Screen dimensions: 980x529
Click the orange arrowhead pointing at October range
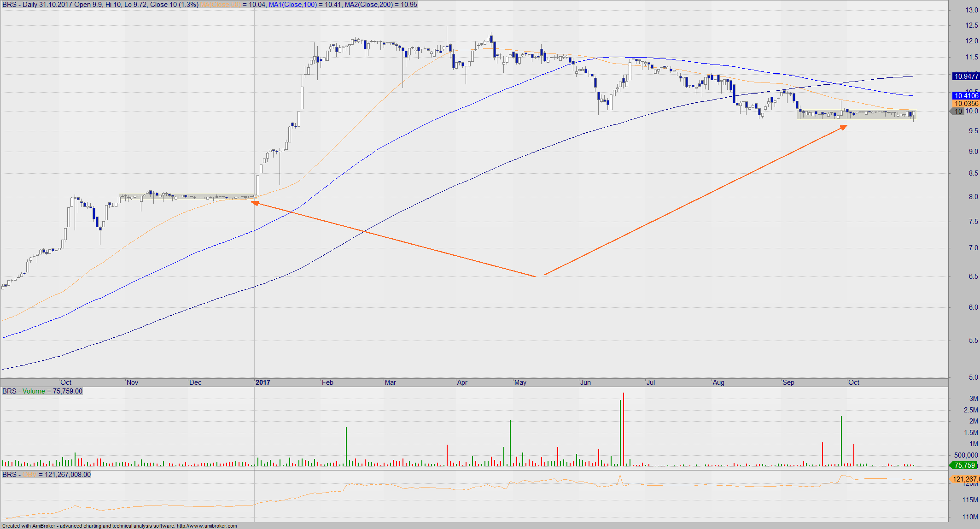click(x=844, y=127)
